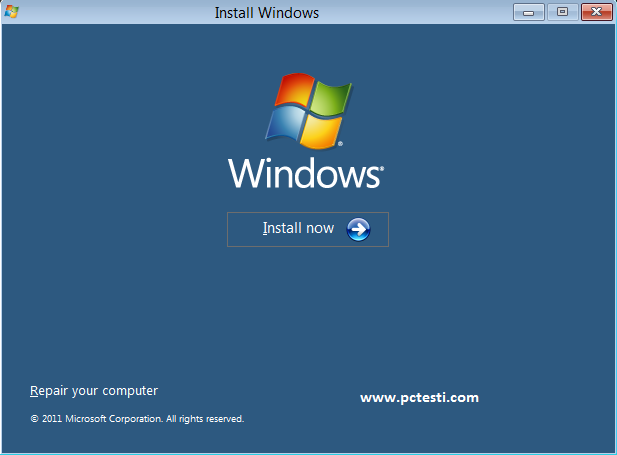The width and height of the screenshot is (617, 455).
Task: Minimize the Install Windows window
Action: [529, 12]
